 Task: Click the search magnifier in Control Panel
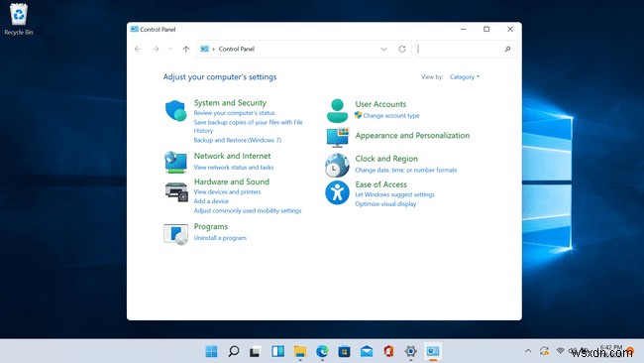(x=507, y=49)
